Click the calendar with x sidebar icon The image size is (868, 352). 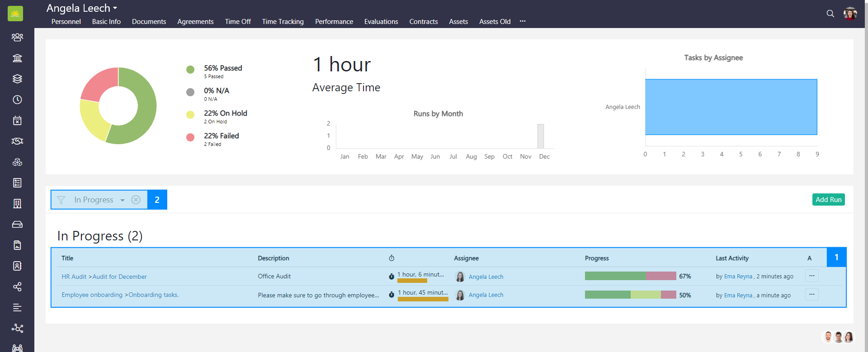(17, 120)
